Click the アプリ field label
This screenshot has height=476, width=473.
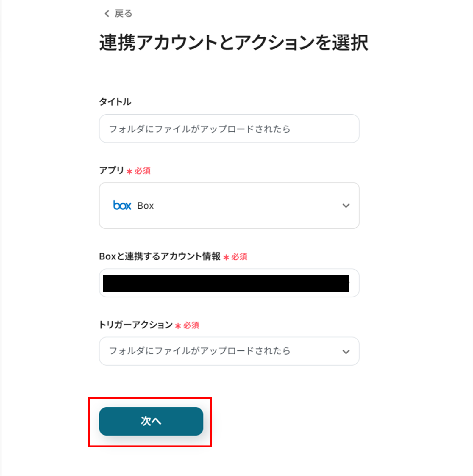(x=111, y=170)
